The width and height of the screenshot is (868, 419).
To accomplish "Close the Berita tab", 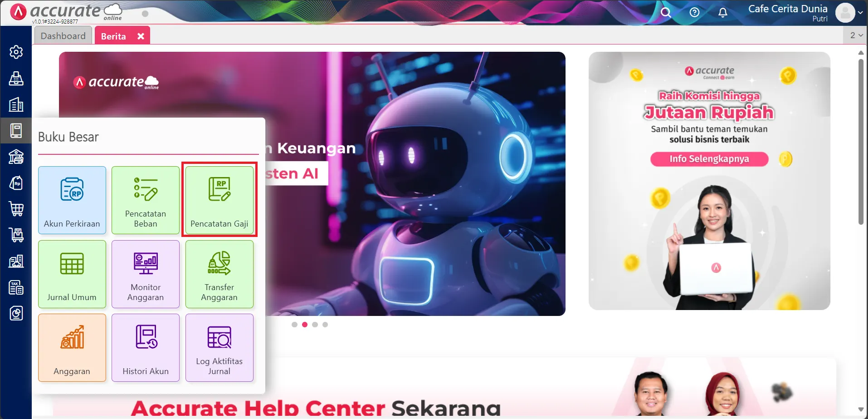I will (141, 36).
